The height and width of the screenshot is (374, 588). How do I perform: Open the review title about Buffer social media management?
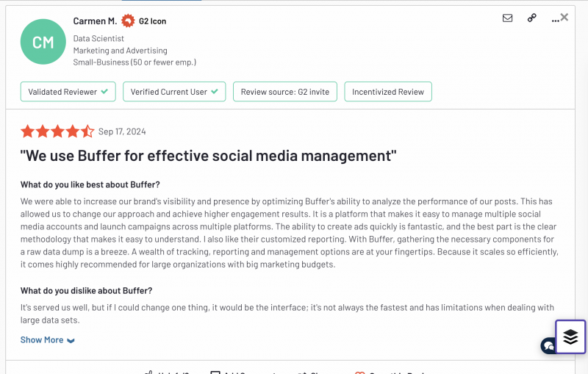pos(209,156)
